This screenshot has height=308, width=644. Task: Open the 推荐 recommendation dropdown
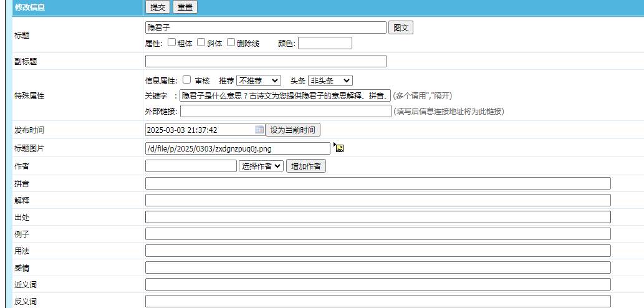click(x=259, y=80)
